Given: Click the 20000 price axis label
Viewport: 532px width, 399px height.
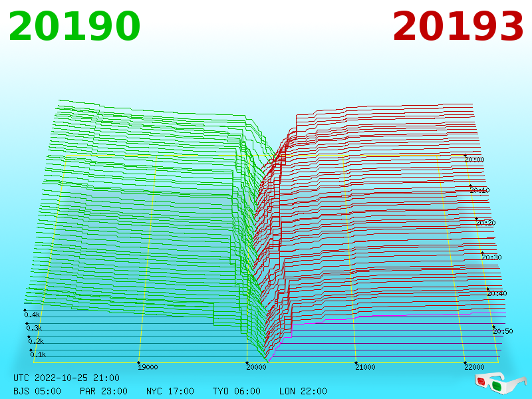Looking at the screenshot, I should pyautogui.click(x=256, y=367).
